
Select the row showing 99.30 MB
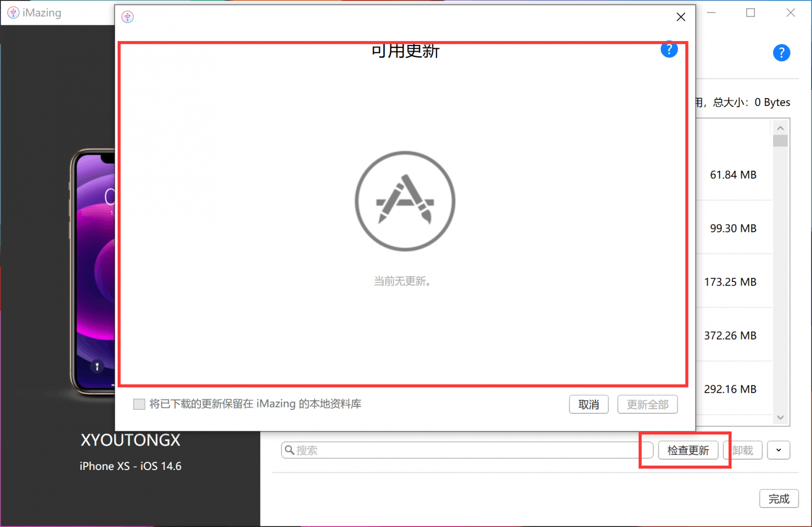tap(733, 228)
